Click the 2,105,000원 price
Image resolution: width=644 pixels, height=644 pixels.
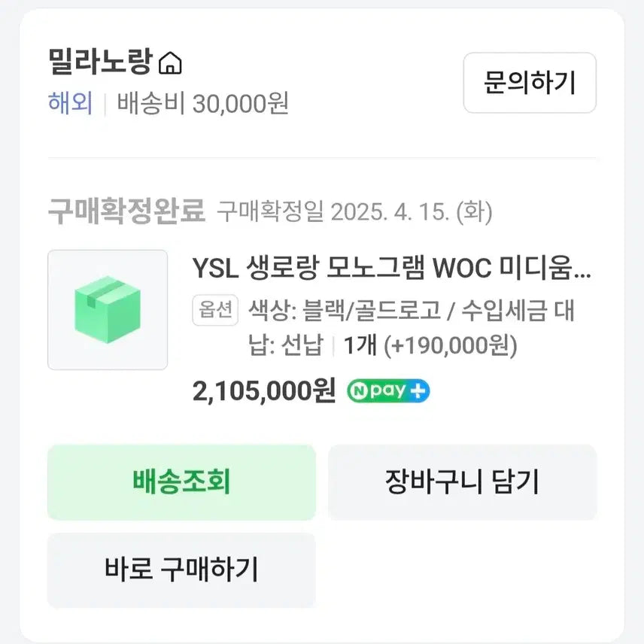[263, 391]
